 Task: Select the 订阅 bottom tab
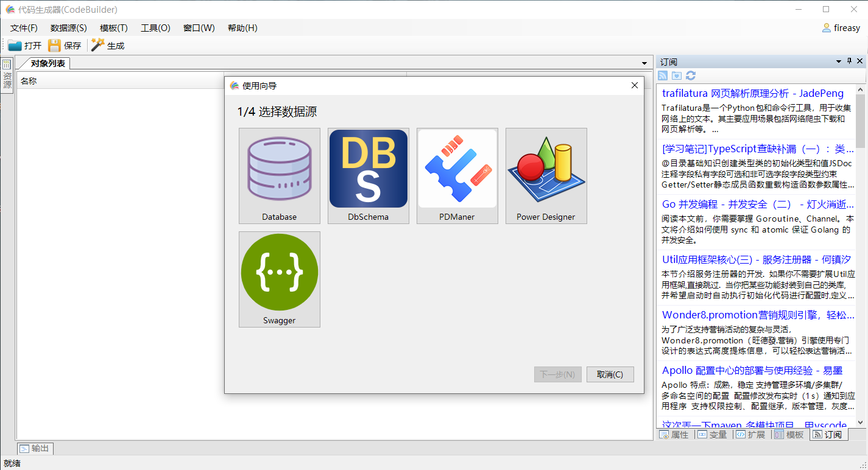click(x=828, y=435)
